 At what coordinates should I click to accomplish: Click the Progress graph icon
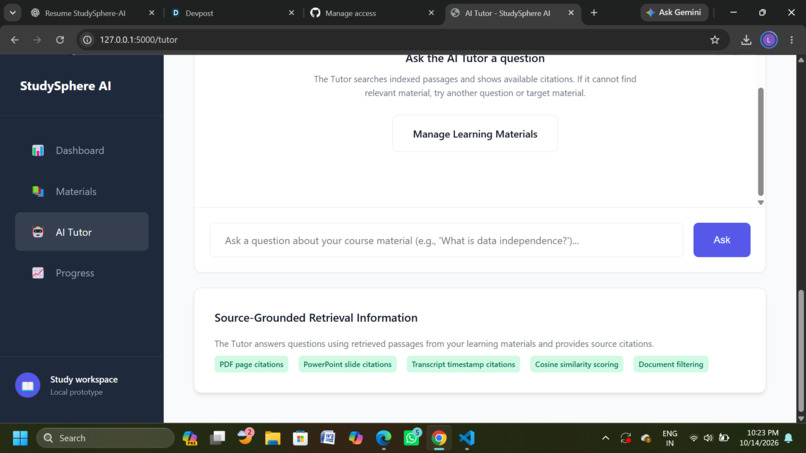pyautogui.click(x=38, y=273)
